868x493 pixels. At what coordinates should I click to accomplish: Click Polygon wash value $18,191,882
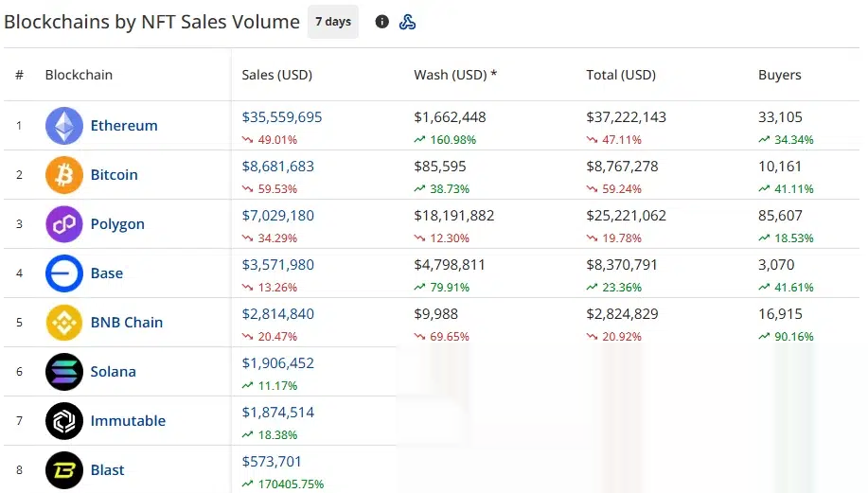point(454,216)
